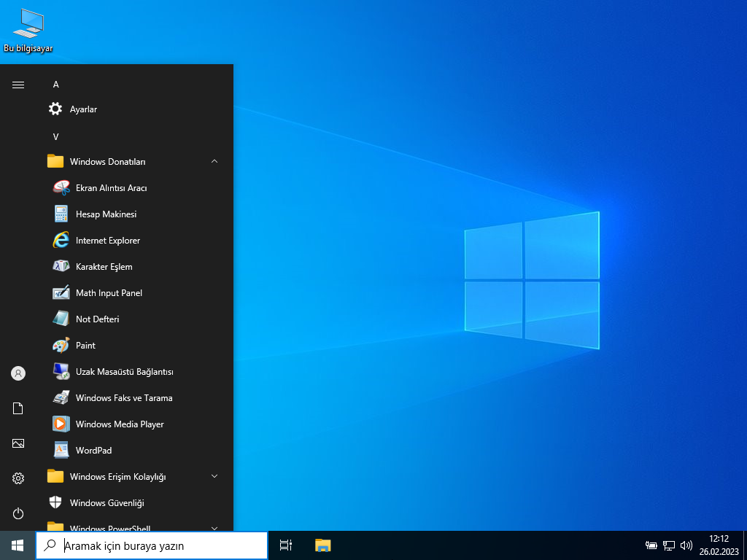Click the clock showing 12:12
Image resolution: width=747 pixels, height=560 pixels.
pos(719,539)
